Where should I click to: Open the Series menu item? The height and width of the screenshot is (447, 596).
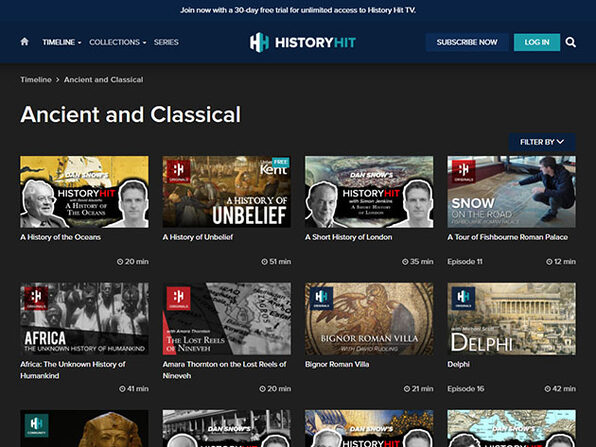click(x=166, y=42)
